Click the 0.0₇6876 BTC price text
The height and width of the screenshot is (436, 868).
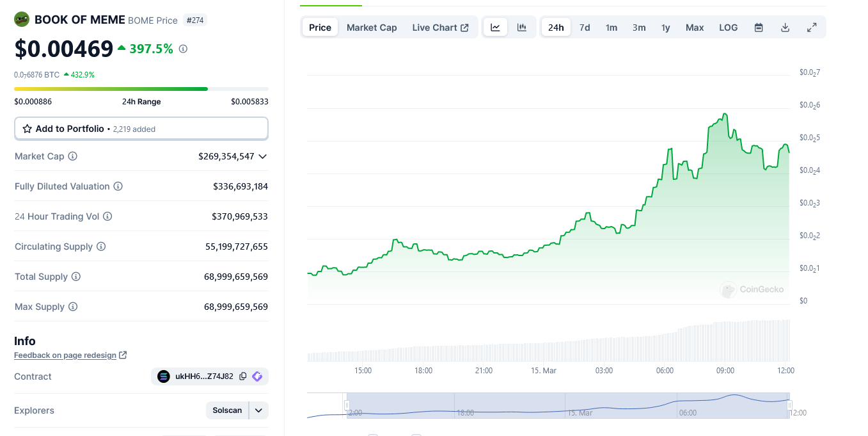[x=36, y=74]
